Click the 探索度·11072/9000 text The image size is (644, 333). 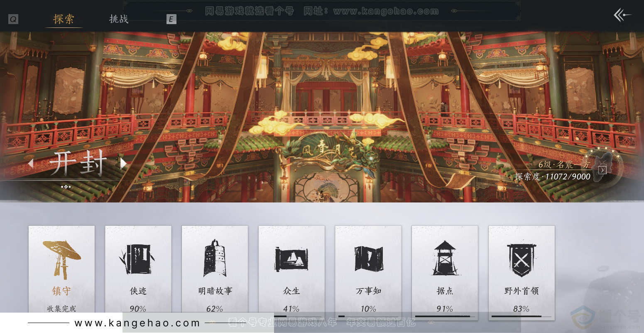click(553, 176)
